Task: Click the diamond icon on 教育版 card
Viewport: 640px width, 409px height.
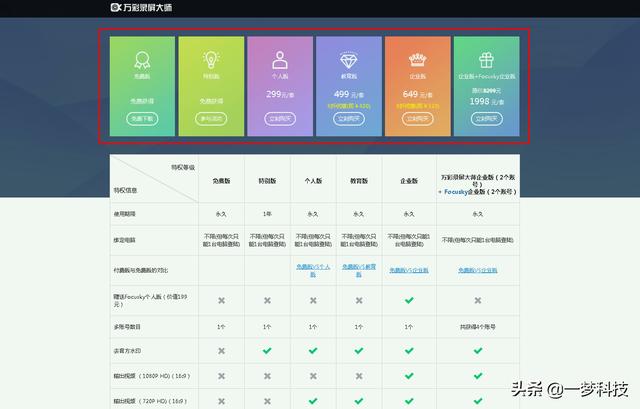Action: pos(349,60)
